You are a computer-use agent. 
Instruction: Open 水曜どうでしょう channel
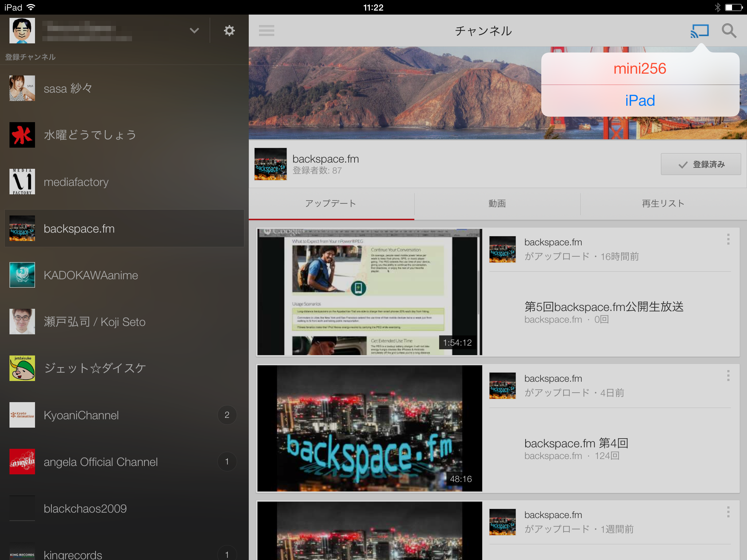tap(124, 135)
